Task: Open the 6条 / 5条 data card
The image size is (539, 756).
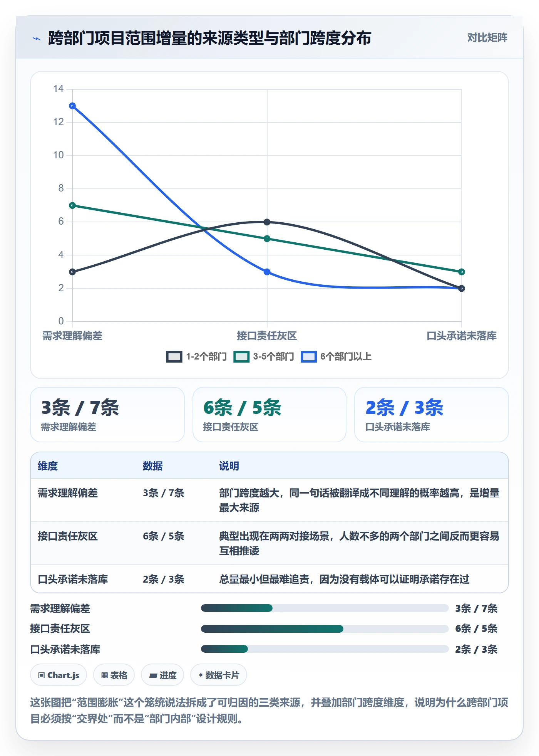Action: coord(269,415)
